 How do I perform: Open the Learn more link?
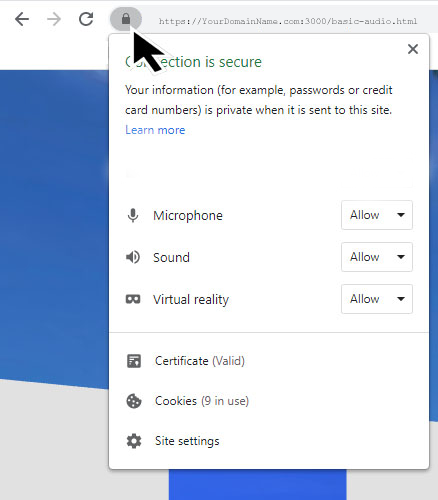155,130
